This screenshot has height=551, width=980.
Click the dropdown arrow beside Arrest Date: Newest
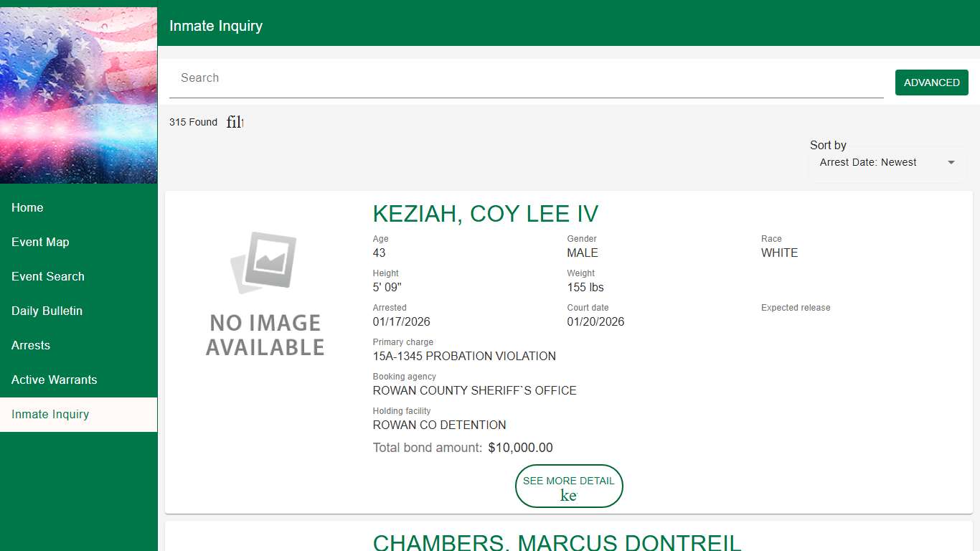[951, 162]
